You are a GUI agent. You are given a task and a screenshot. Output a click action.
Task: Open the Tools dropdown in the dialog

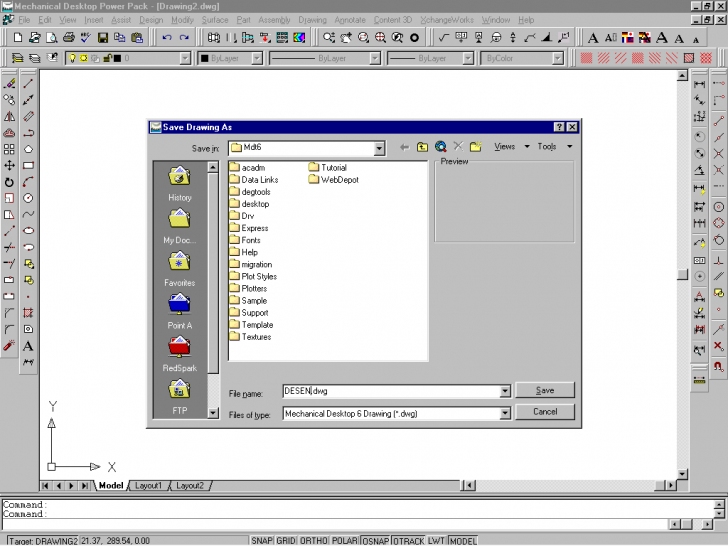[x=555, y=147]
